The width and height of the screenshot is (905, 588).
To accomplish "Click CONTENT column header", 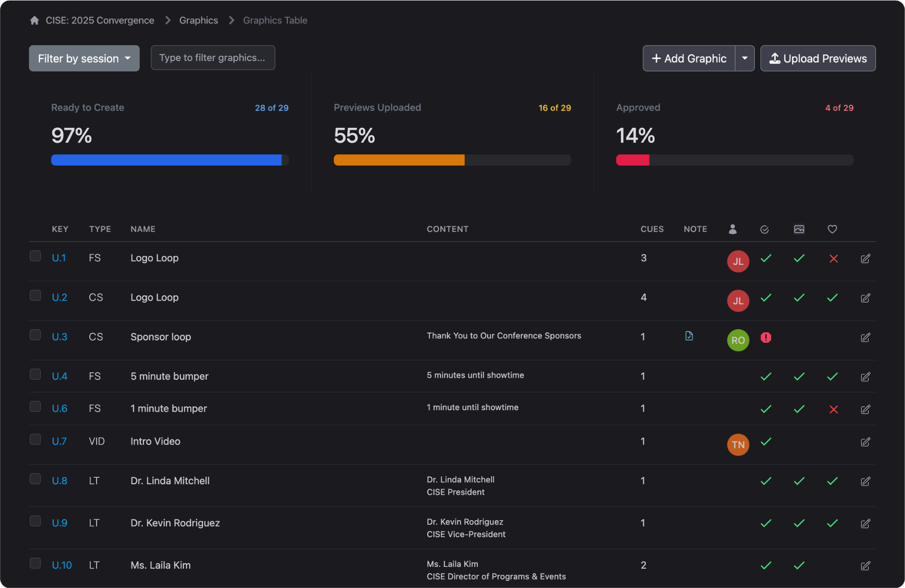I will tap(448, 229).
